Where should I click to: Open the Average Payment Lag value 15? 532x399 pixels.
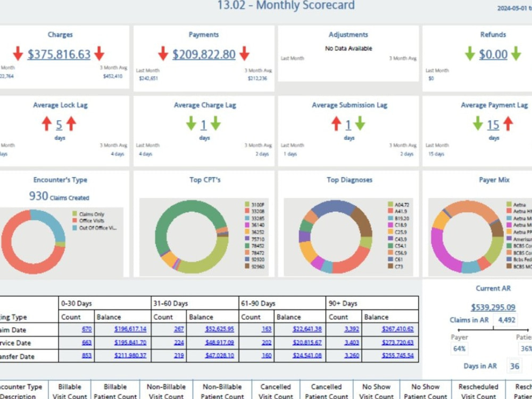(x=493, y=125)
